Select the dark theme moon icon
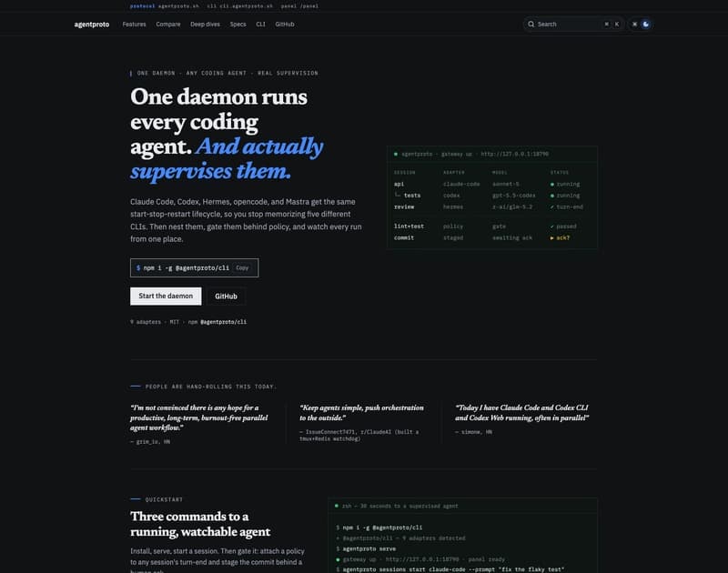This screenshot has height=573, width=728. point(645,25)
